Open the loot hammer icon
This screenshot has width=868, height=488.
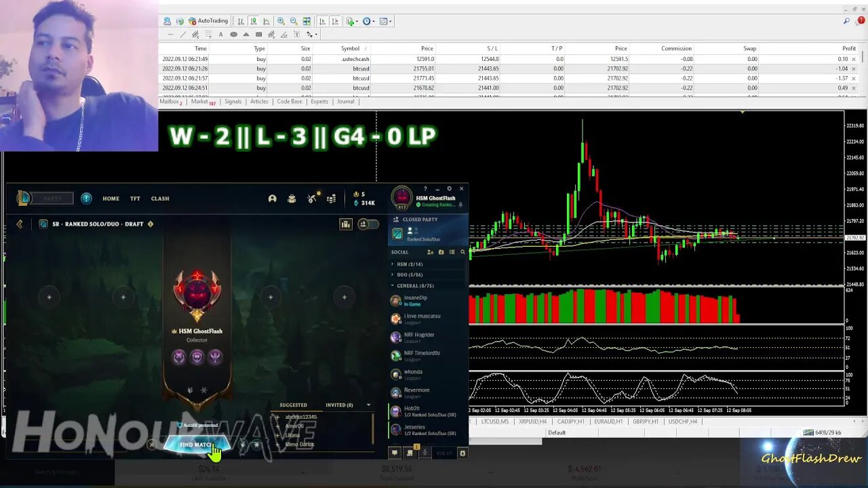[312, 199]
